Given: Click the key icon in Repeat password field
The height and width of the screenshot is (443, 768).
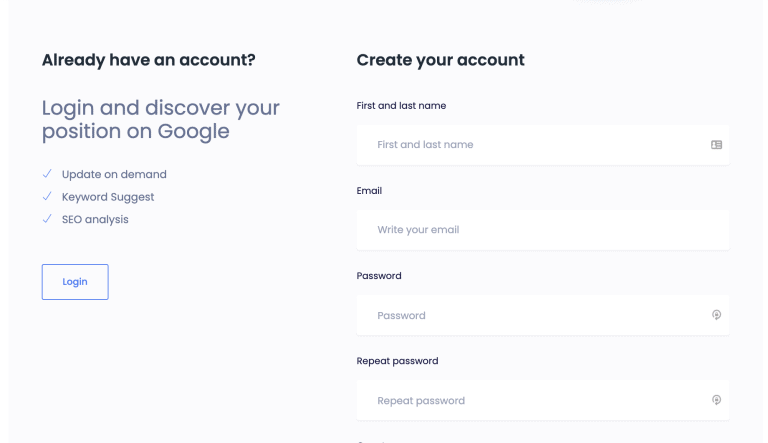Looking at the screenshot, I should (x=716, y=400).
